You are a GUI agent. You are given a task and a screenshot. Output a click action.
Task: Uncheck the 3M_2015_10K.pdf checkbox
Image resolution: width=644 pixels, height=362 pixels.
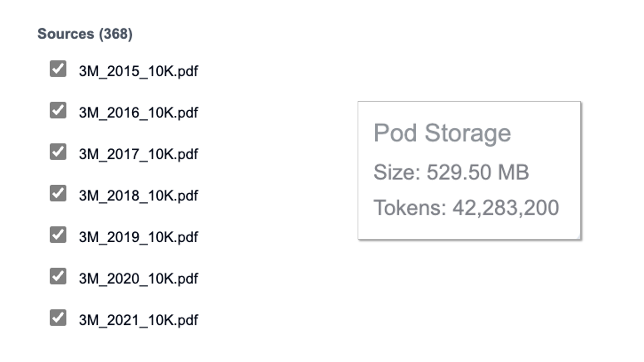[x=58, y=69]
